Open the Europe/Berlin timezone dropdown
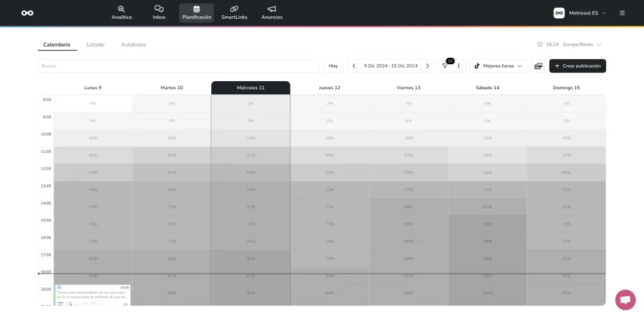 pos(570,45)
